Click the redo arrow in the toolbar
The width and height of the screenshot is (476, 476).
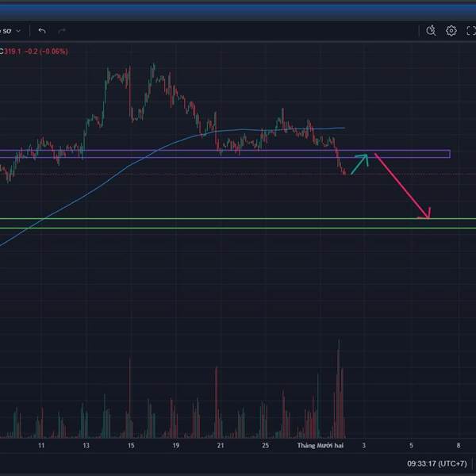(x=61, y=31)
